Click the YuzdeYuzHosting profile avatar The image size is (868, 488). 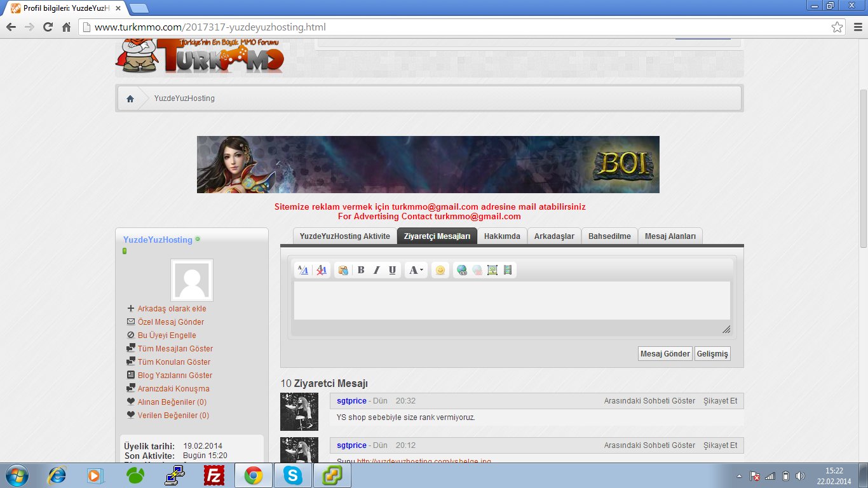coord(192,280)
